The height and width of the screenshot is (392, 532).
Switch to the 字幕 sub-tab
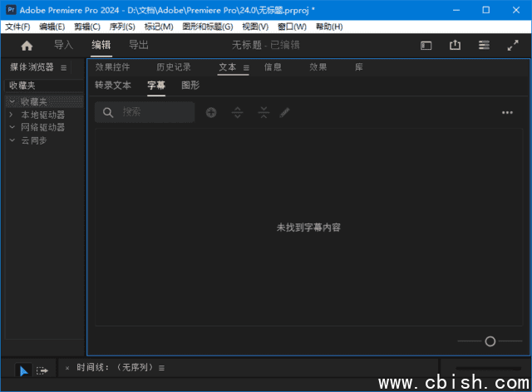pos(156,85)
